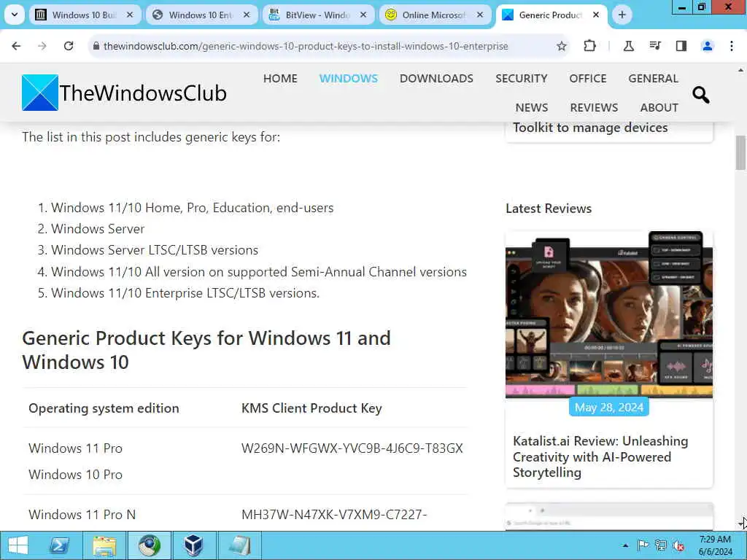Open the browser taskbar icon

[x=149, y=545]
